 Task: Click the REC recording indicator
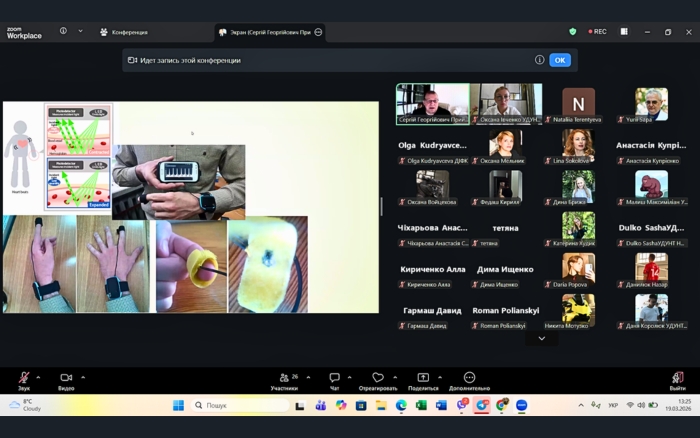(x=597, y=32)
